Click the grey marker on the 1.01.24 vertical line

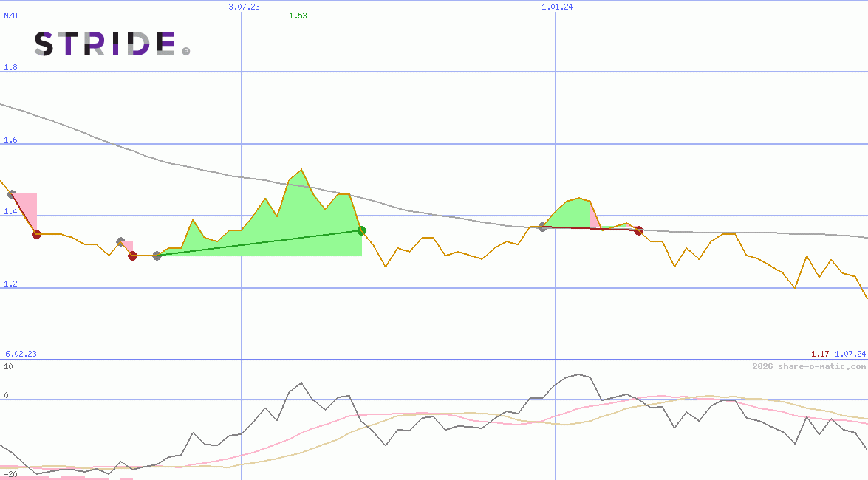coord(542,227)
